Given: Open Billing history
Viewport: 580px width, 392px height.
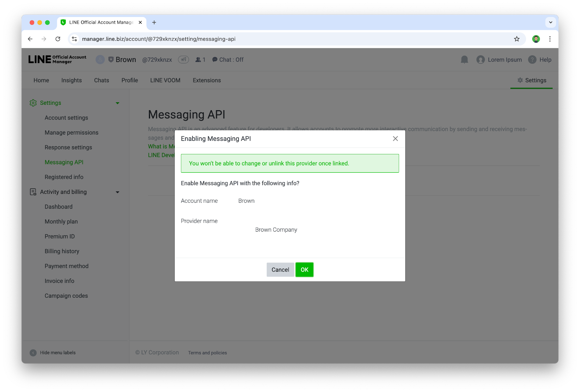Looking at the screenshot, I should [x=62, y=251].
